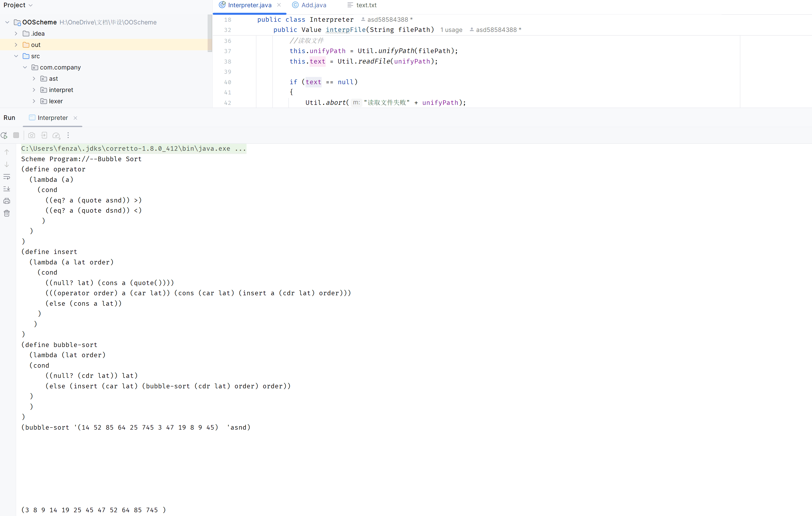Clear all console output
The height and width of the screenshot is (516, 812).
[7, 213]
